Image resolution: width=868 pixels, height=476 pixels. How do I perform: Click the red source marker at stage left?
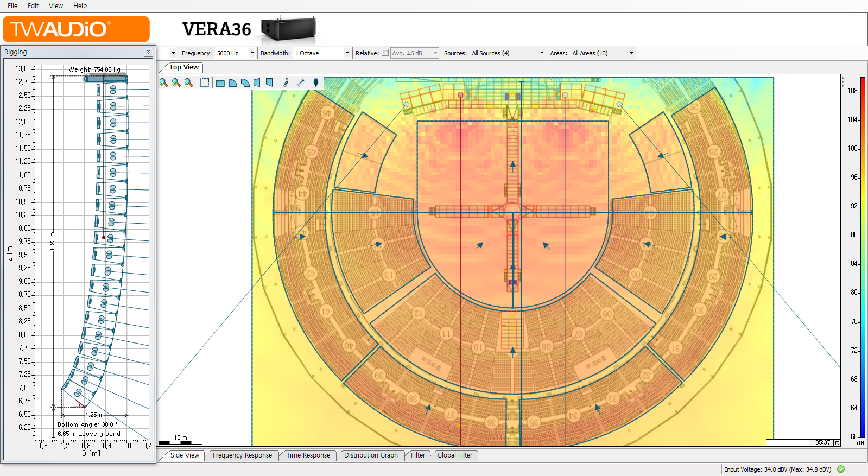(461, 95)
